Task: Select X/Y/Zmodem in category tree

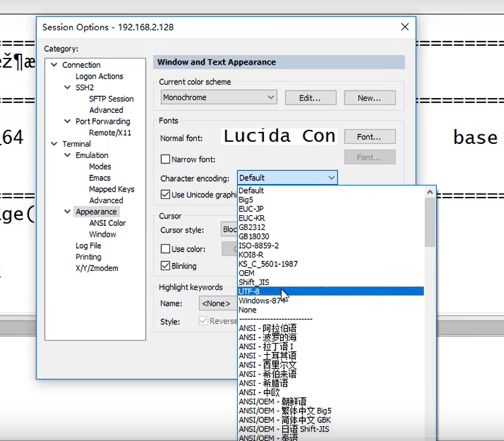Action: [x=97, y=268]
